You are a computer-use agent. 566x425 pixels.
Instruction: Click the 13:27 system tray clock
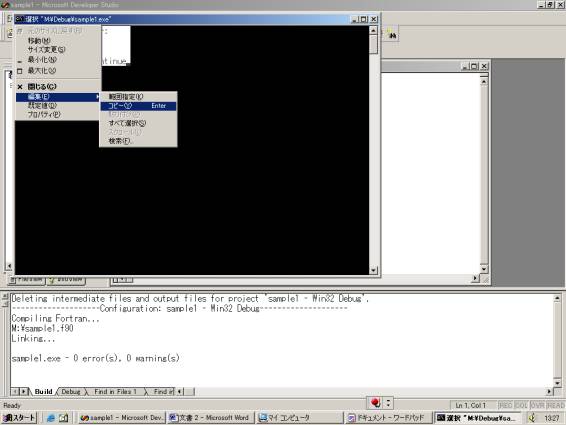(x=552, y=418)
